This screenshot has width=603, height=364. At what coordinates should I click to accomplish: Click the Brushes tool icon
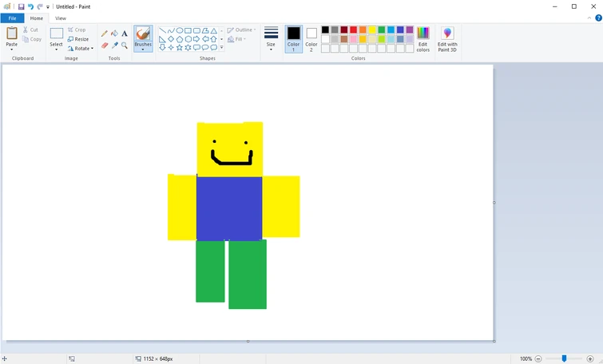[x=143, y=34]
